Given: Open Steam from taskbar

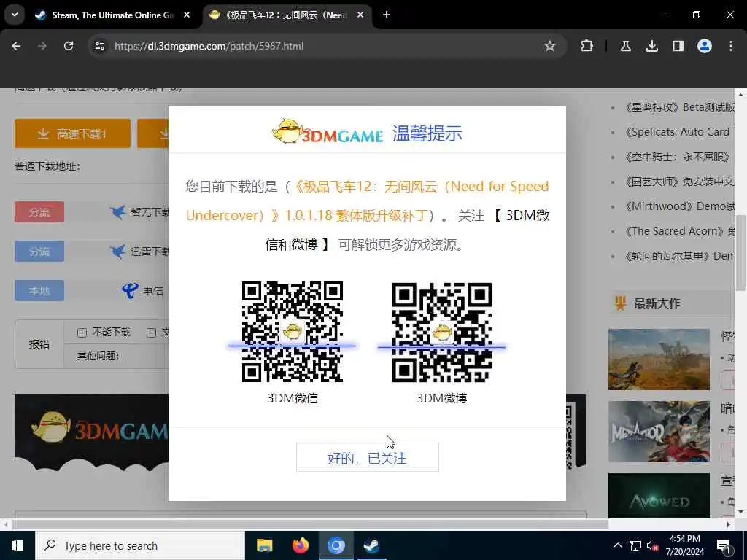Looking at the screenshot, I should coord(371,545).
